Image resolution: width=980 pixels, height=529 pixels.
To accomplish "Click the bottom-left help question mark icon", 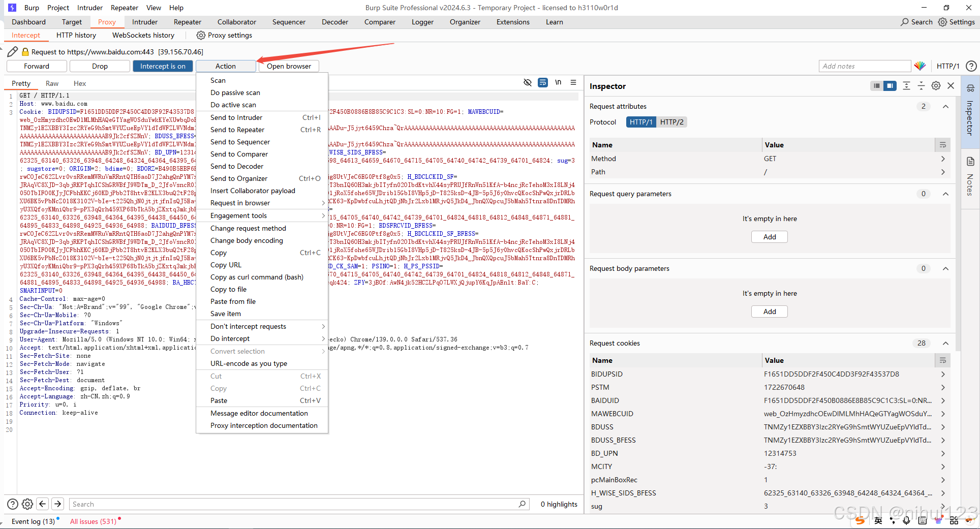I will click(x=13, y=504).
